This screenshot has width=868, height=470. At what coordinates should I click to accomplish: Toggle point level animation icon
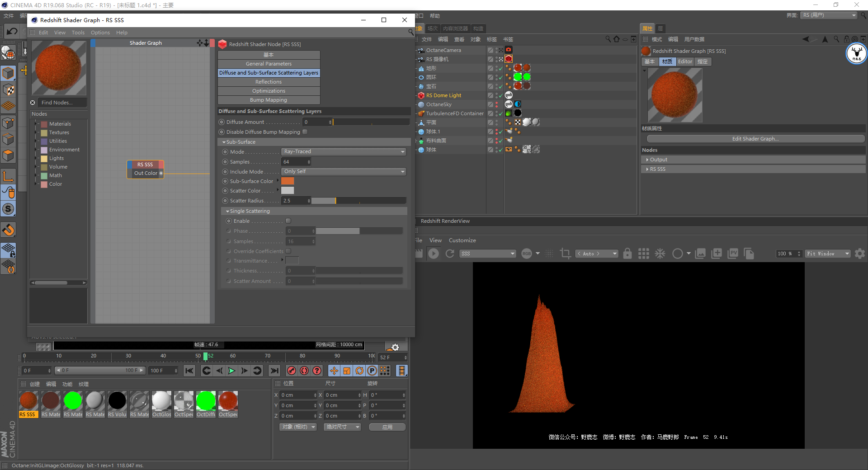coord(385,371)
